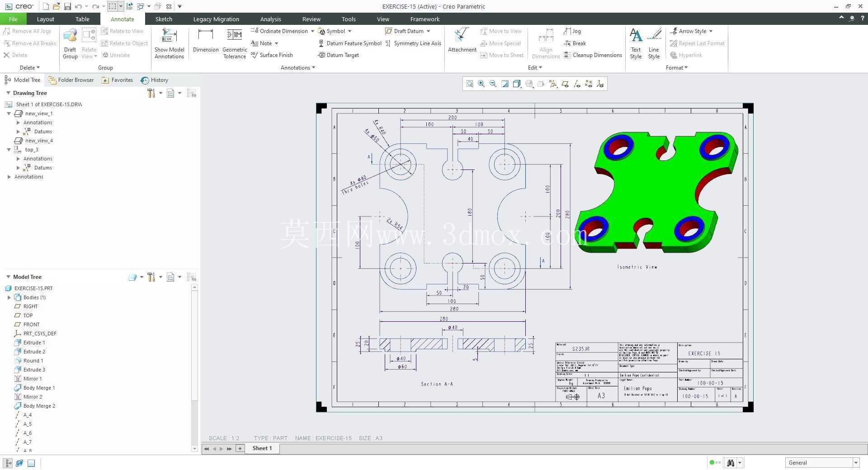868x470 pixels.
Task: Click the Edit group label dropdown
Action: (535, 68)
